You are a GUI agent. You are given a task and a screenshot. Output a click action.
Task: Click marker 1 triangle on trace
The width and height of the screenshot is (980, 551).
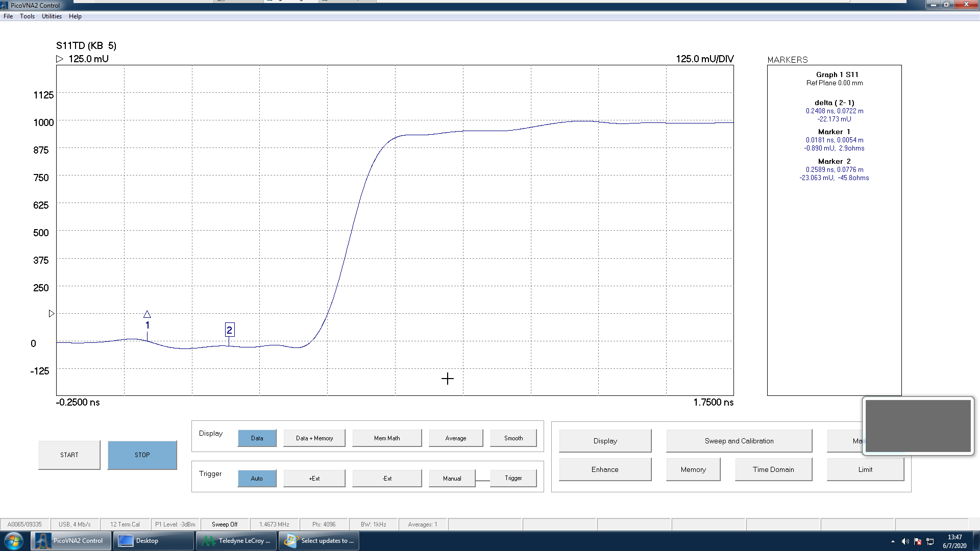(x=147, y=314)
